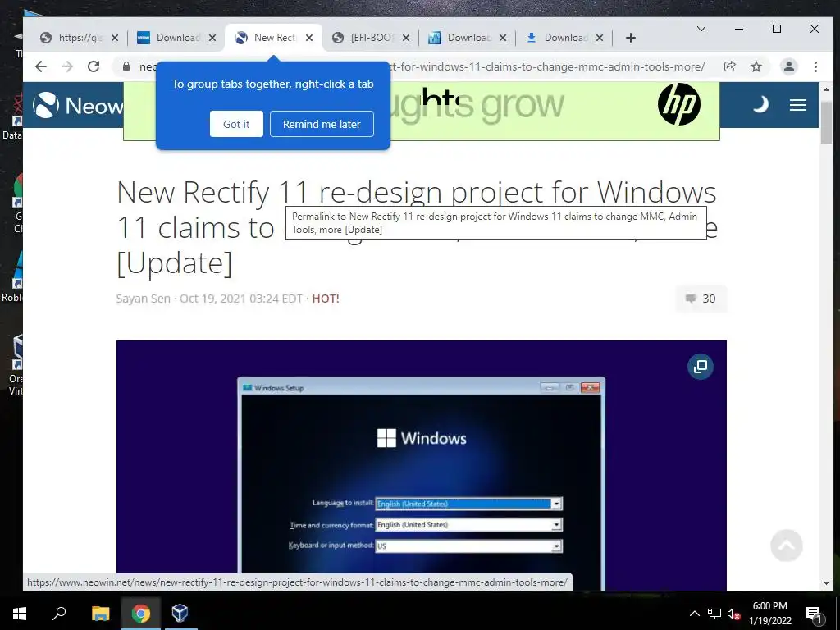Open the Chrome profile avatar icon

789,66
